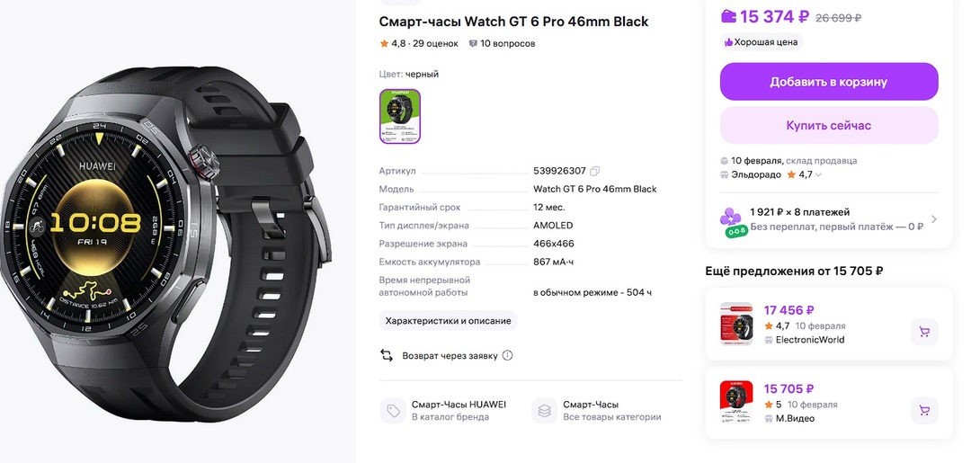Click the smart-watch category stack icon
Viewport: 980px width, 463px height.
544,411
